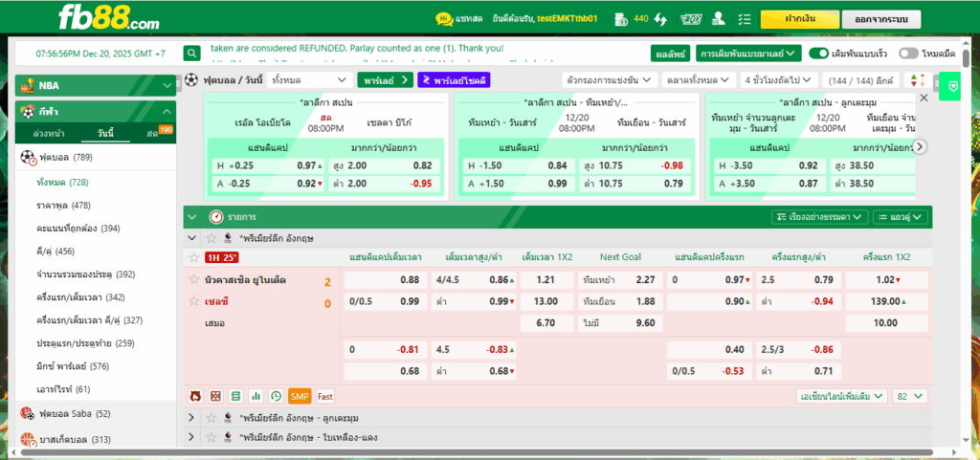The image size is (980, 460).
Task: Open the live chat bubble icon
Action: 444,19
